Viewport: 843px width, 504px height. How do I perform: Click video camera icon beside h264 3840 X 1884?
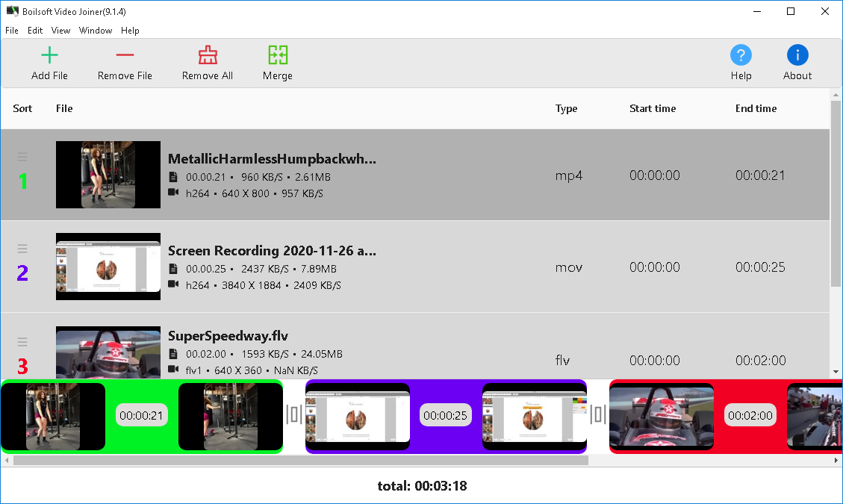(173, 284)
